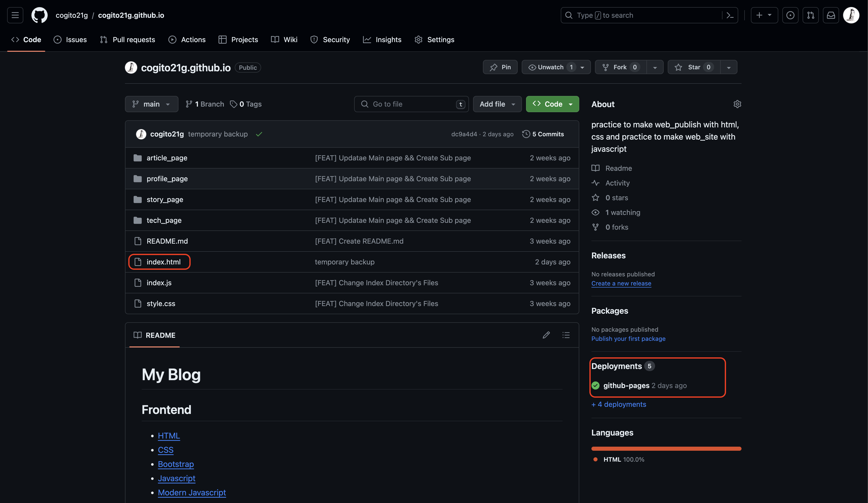Open the green Code dropdown

point(552,104)
